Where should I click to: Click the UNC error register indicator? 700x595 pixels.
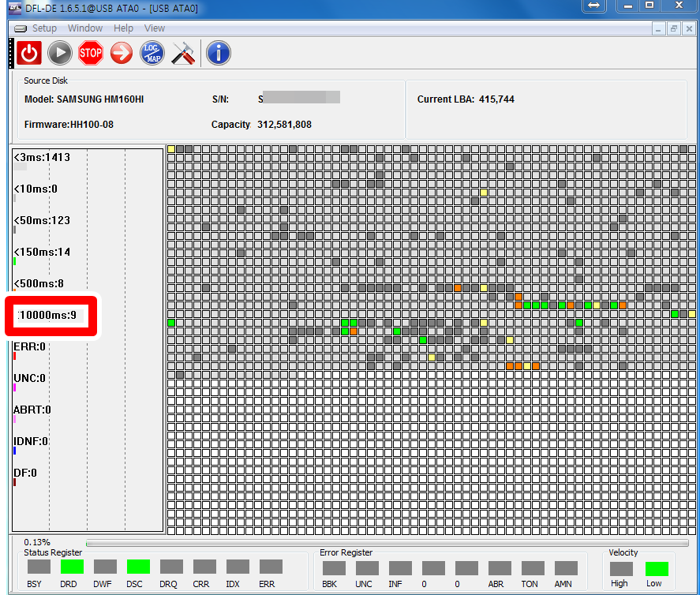coord(367,568)
